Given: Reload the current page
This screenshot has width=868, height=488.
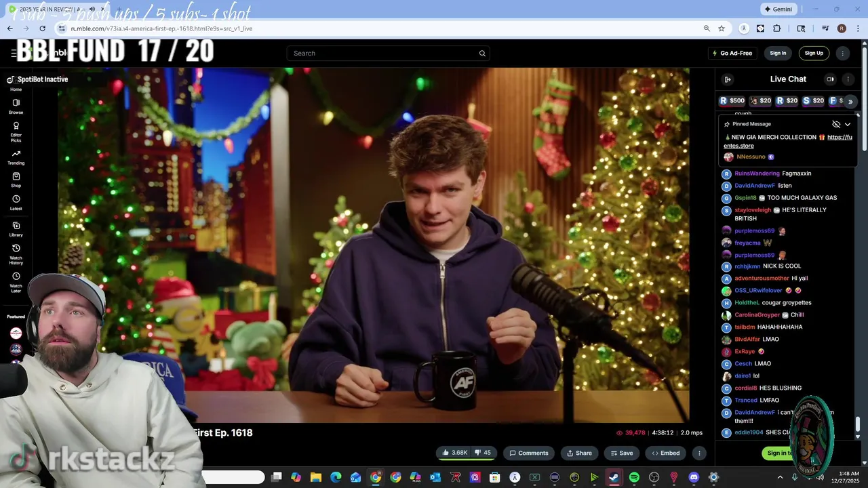Looking at the screenshot, I should 42,28.
